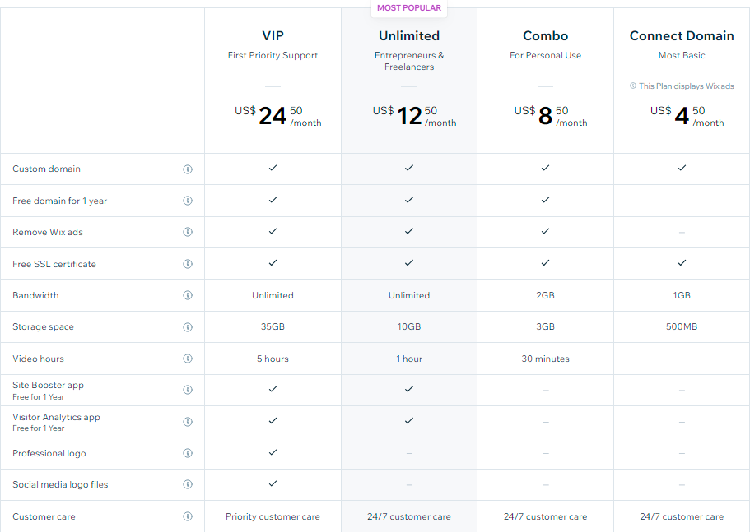Image resolution: width=750 pixels, height=532 pixels.
Task: Select the Unlimited plan heading
Action: coord(409,35)
